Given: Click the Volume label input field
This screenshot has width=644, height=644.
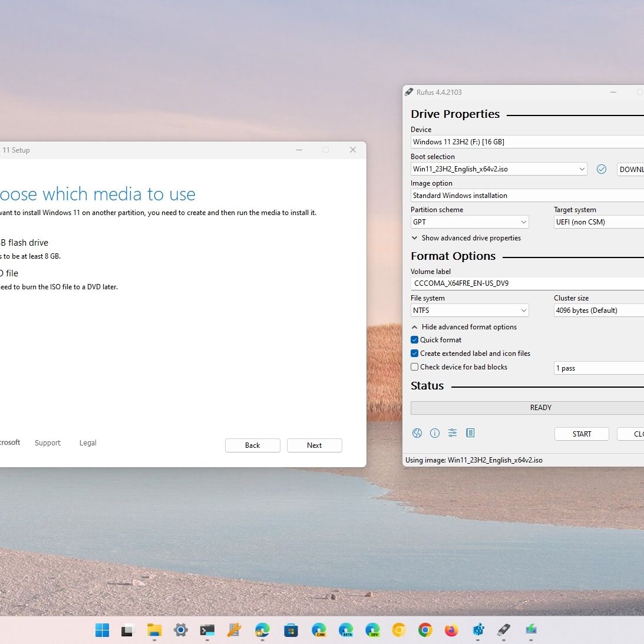Looking at the screenshot, I should (527, 283).
